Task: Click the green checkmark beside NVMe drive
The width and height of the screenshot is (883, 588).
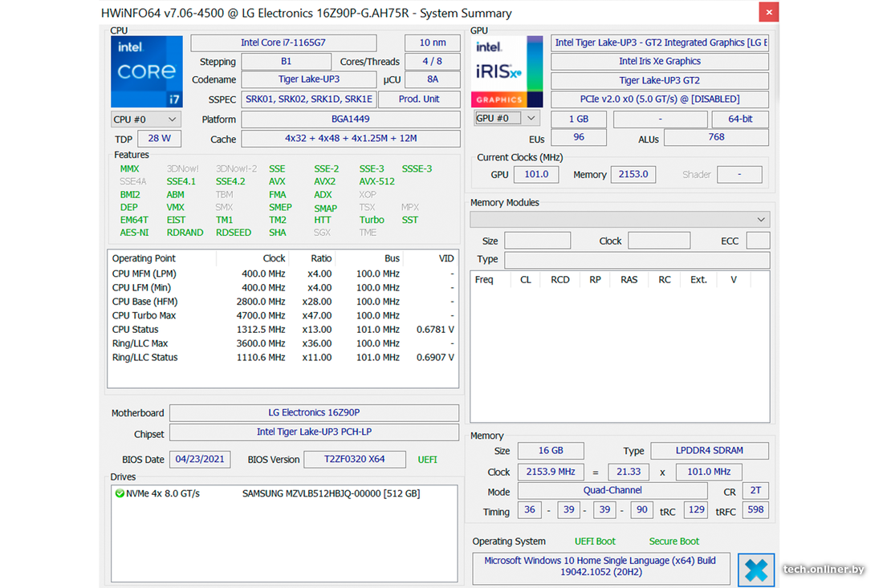Action: click(120, 493)
